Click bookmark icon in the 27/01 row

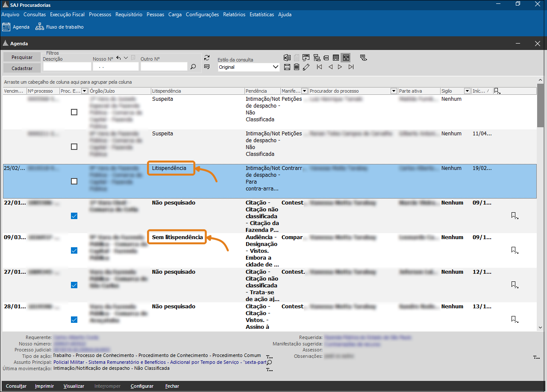click(x=515, y=285)
